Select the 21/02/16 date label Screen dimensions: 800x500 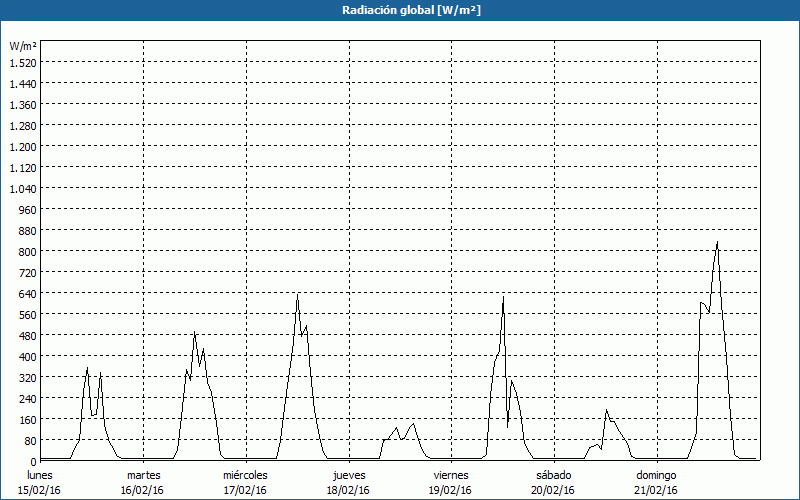click(x=656, y=490)
